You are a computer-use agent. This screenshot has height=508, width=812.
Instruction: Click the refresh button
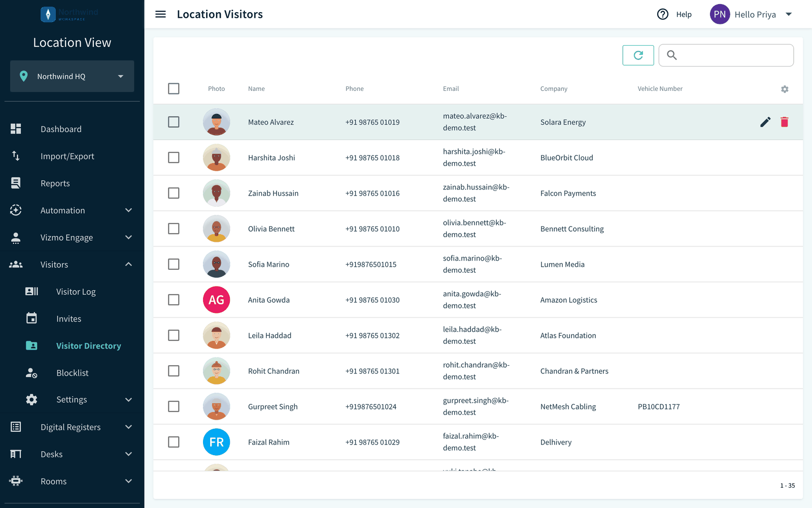[638, 55]
